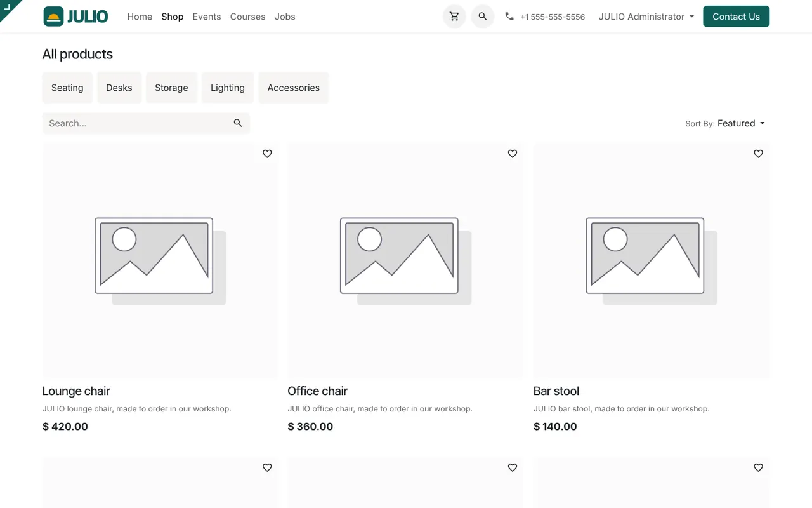Open the Bar stool product title
Screen dimensions: 812x508
(556, 391)
